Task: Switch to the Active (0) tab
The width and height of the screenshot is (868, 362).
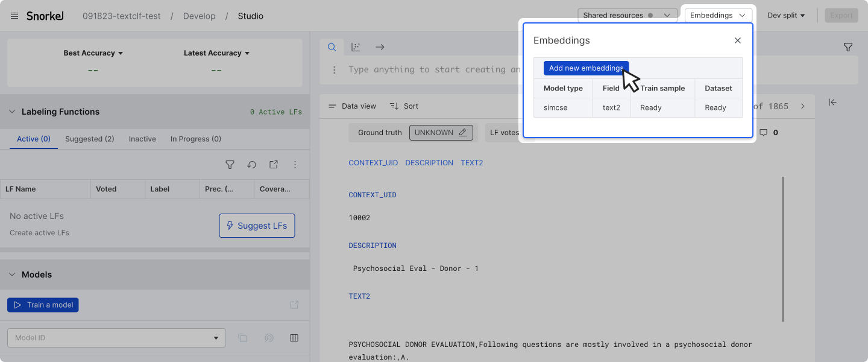Action: (34, 139)
